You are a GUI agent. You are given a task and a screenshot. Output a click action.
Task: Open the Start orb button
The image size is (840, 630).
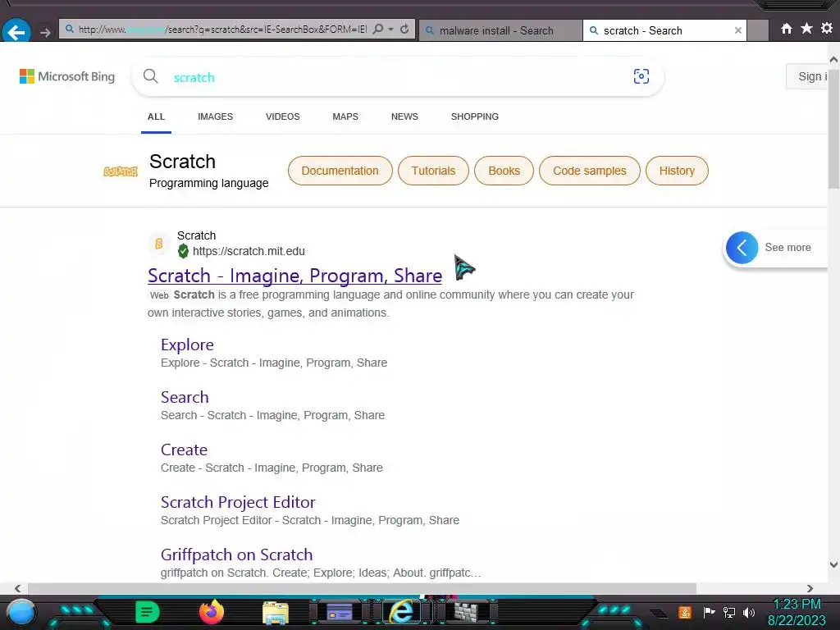21,612
